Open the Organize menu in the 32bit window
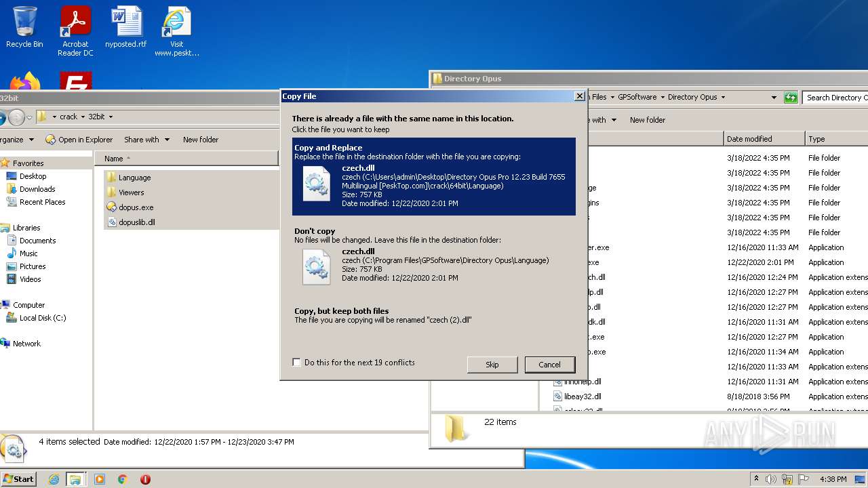 click(x=16, y=140)
